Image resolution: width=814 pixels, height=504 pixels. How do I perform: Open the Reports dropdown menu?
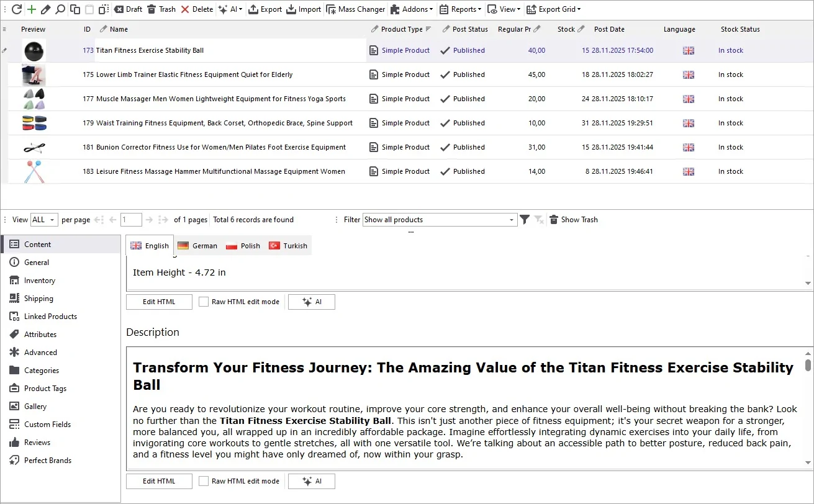coord(460,9)
